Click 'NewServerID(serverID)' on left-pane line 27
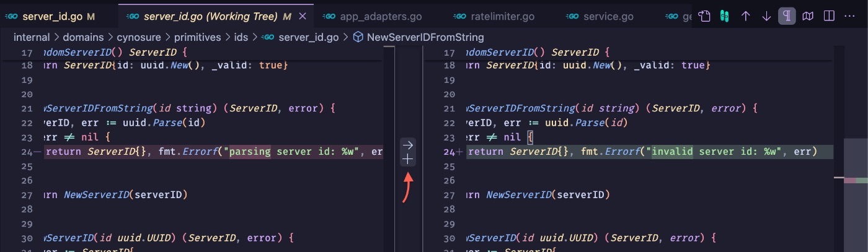The height and width of the screenshot is (252, 868). 125,195
